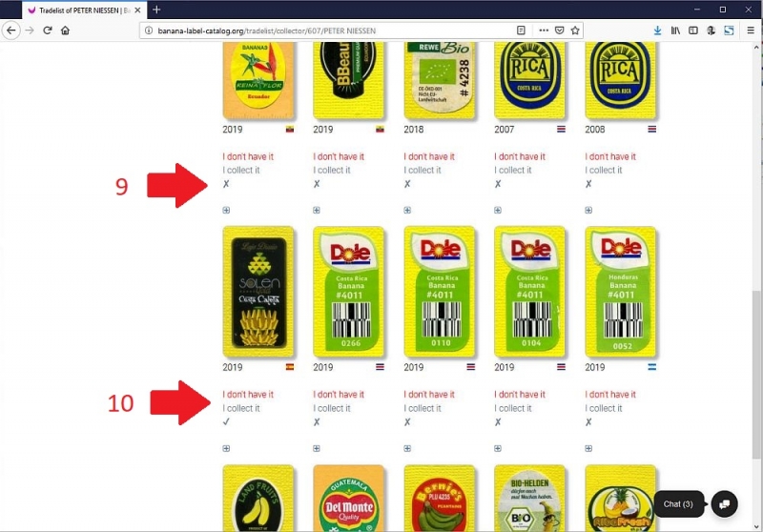Select the Tradelist of PETER NIESSEN tab
Viewport: 763px width, 532px height.
(84, 10)
